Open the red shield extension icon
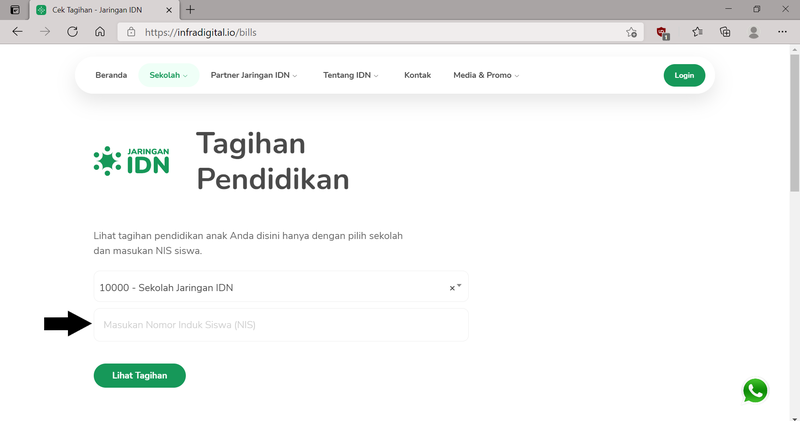The width and height of the screenshot is (800, 421). click(x=663, y=33)
